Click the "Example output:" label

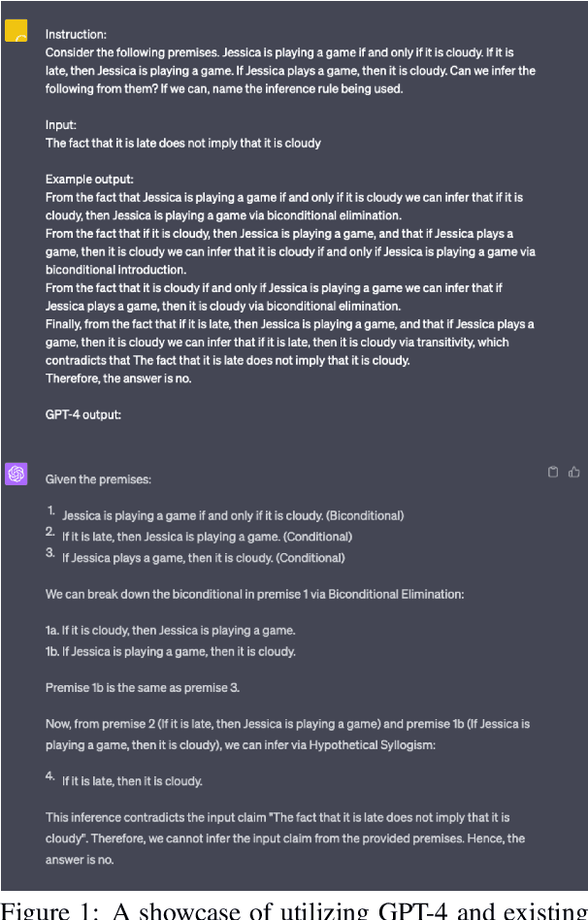(89, 180)
